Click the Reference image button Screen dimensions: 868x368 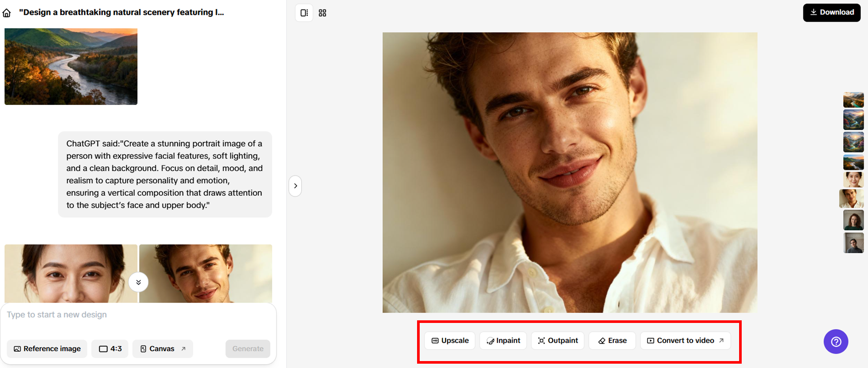[47, 349]
